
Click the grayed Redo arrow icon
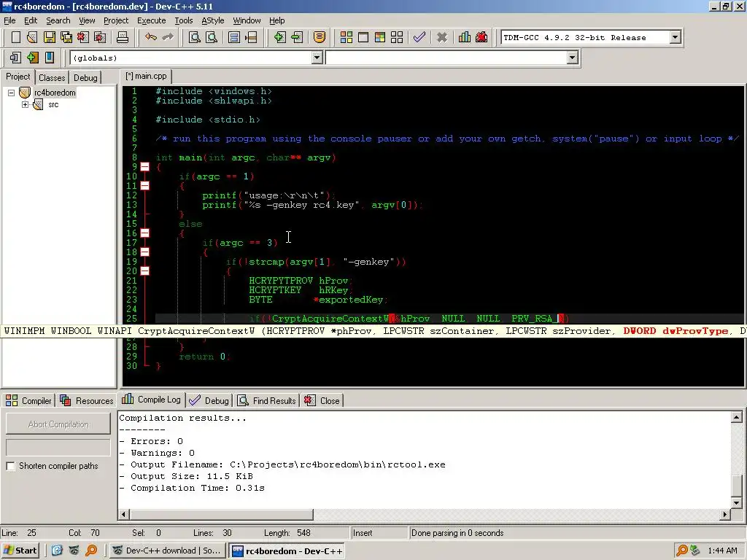(x=168, y=37)
